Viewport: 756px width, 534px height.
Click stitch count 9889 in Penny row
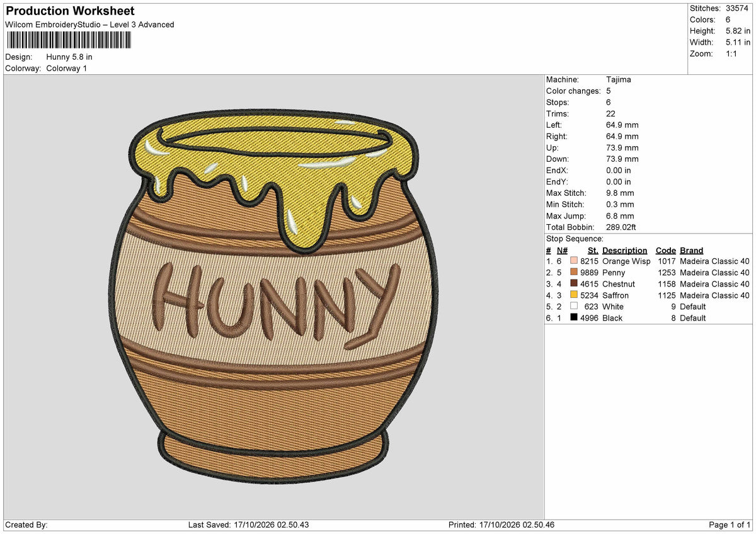click(x=589, y=273)
